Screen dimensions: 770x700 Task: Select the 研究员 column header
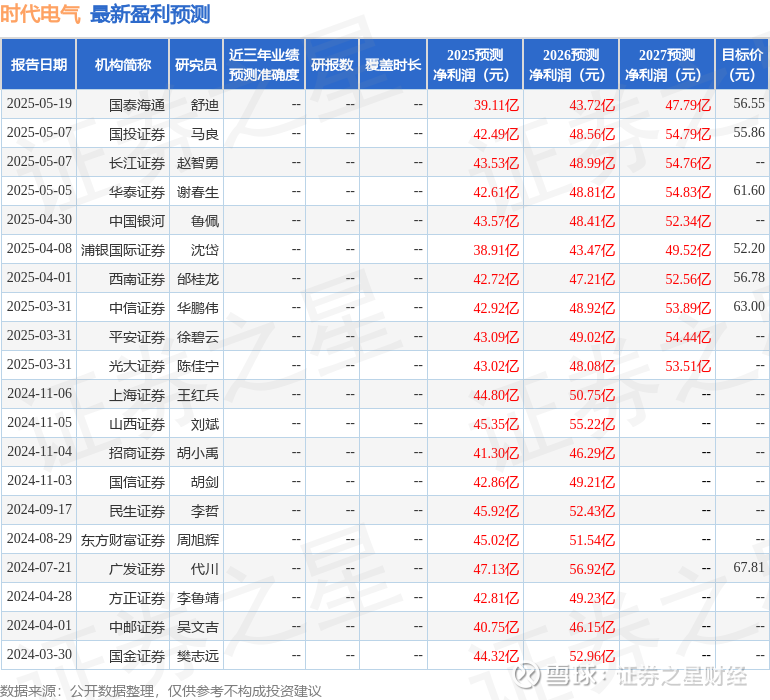click(x=196, y=65)
